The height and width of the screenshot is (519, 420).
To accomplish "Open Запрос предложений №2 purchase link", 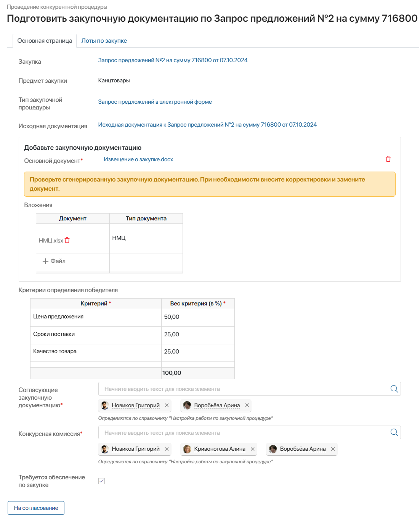I will tap(172, 60).
